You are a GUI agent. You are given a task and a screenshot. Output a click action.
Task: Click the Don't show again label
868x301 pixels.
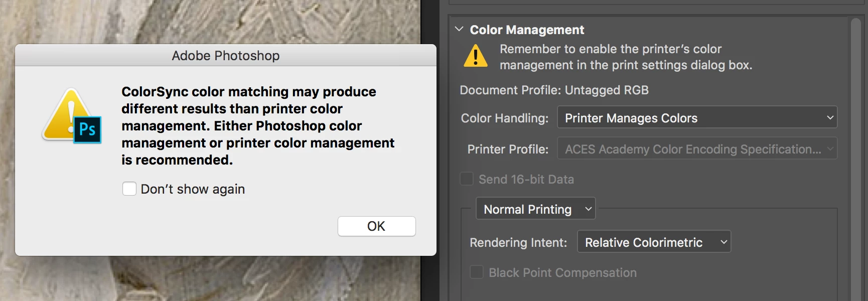tap(193, 189)
